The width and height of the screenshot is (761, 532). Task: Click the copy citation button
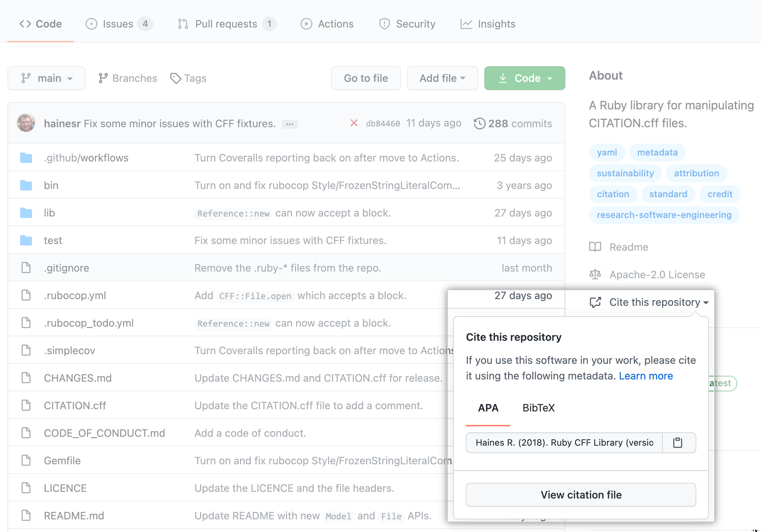coord(678,442)
